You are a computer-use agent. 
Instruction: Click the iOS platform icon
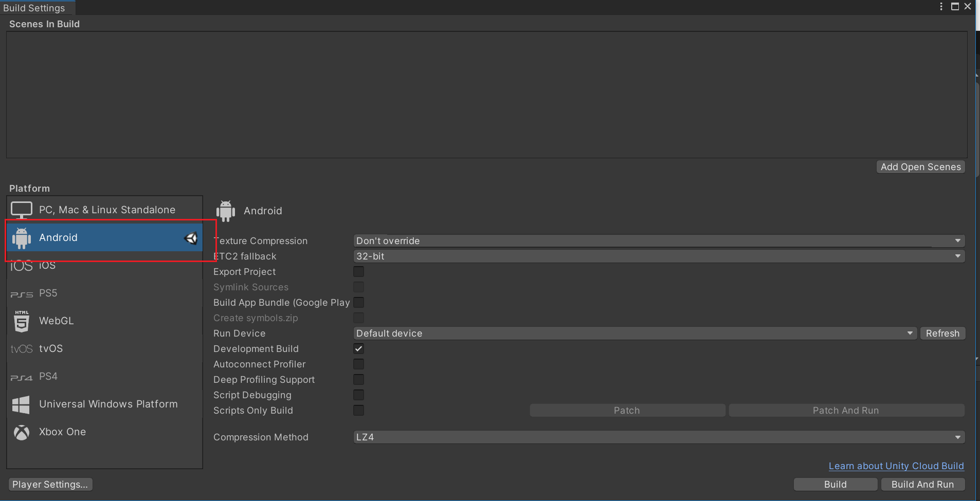tap(21, 265)
